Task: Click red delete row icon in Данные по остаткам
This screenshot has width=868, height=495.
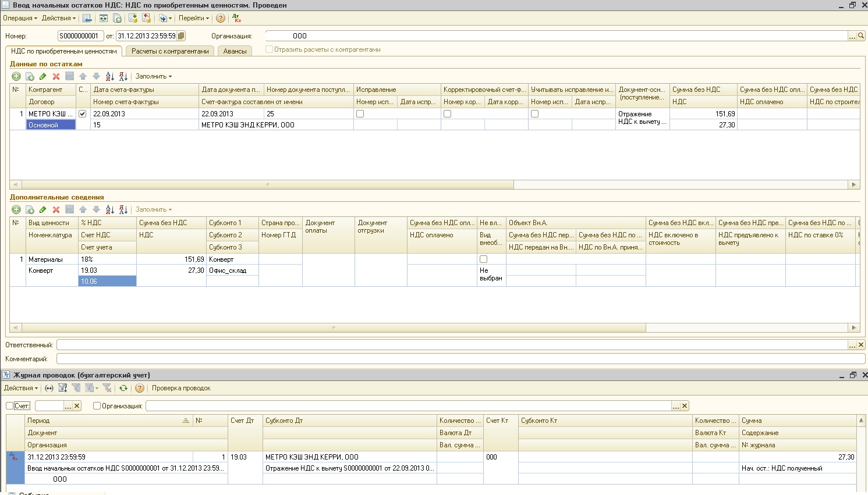Action: (56, 76)
